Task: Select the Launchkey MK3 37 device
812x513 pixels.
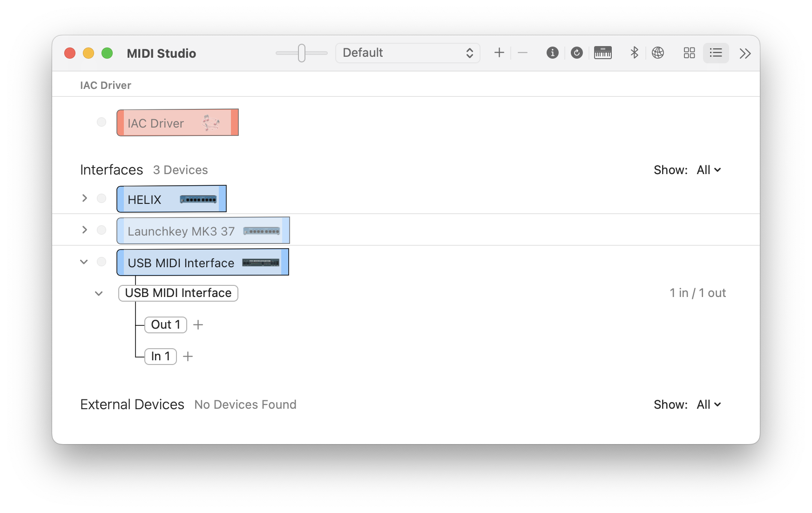Action: (x=203, y=231)
